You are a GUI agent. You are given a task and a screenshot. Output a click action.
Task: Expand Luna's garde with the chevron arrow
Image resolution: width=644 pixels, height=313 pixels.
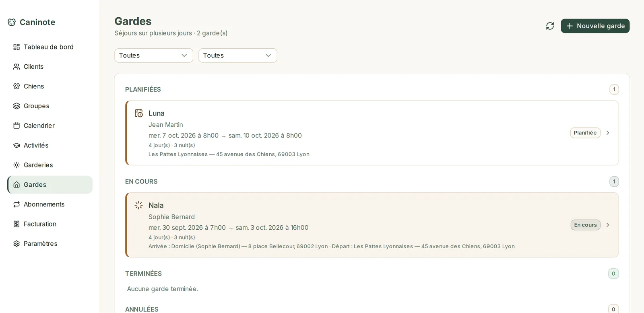pos(608,133)
